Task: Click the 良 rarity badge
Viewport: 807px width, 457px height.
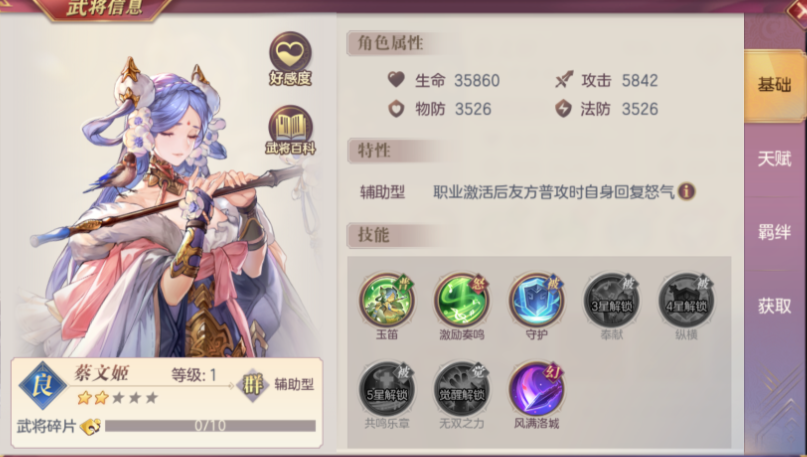Action: [x=43, y=385]
